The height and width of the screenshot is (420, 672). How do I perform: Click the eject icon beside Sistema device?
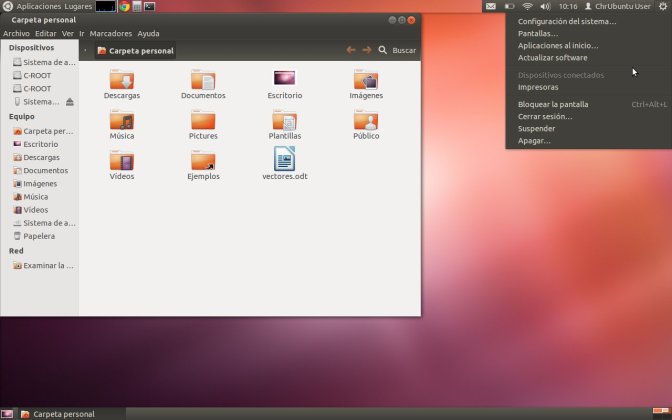(69, 102)
